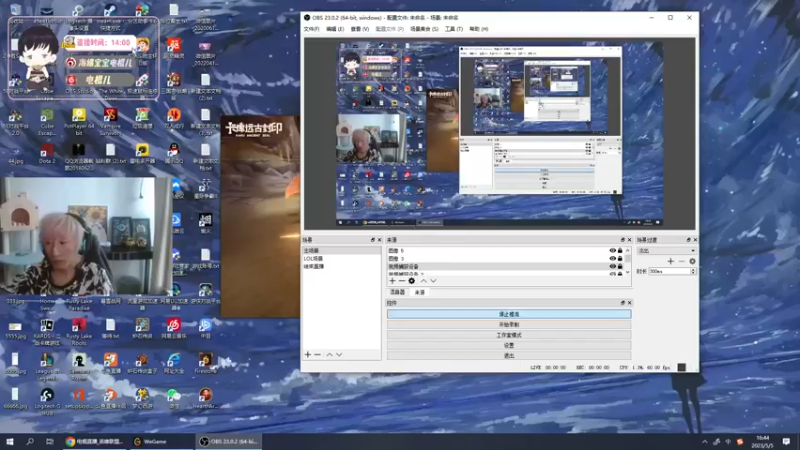Open the 工具(T) menu

(x=454, y=29)
